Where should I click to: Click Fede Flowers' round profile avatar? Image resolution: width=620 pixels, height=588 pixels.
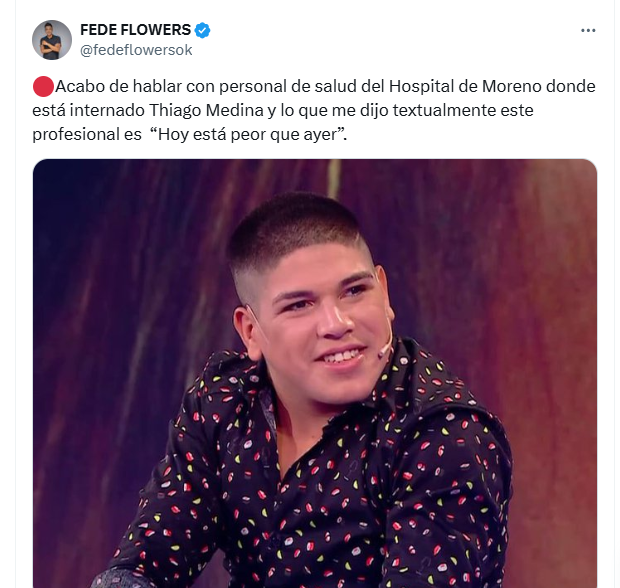pos(52,40)
